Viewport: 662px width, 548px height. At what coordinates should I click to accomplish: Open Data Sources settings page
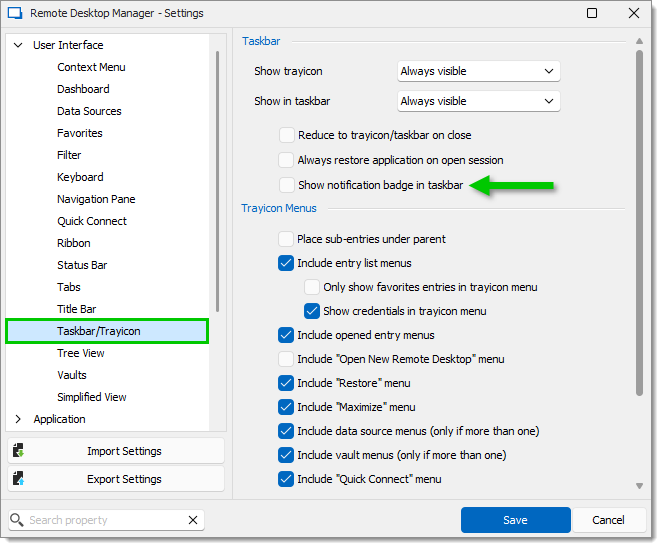(89, 111)
